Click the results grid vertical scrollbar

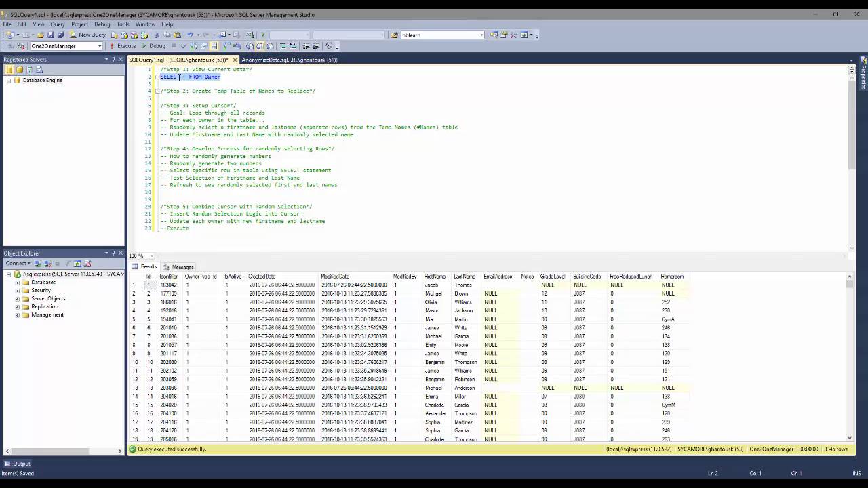click(849, 358)
